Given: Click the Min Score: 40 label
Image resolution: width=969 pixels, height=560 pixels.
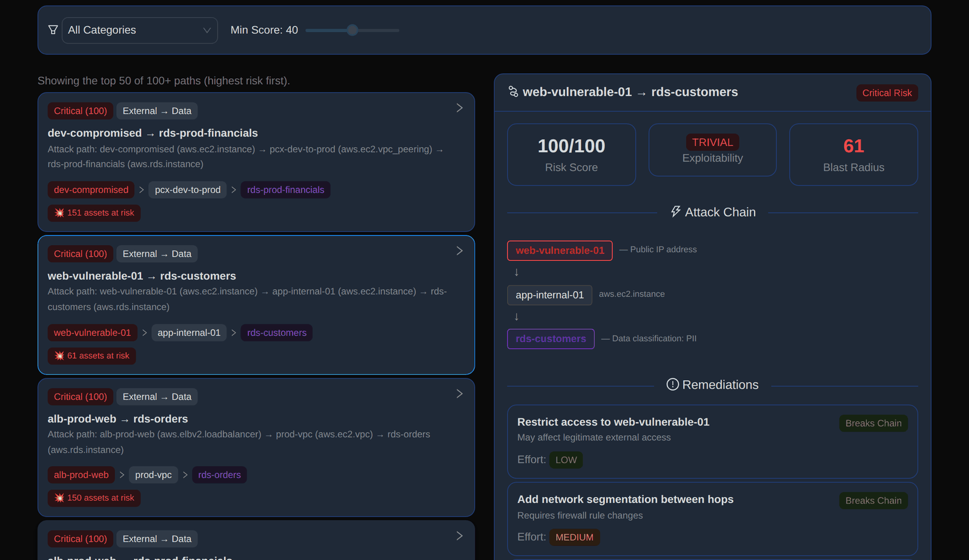Looking at the screenshot, I should tap(264, 30).
